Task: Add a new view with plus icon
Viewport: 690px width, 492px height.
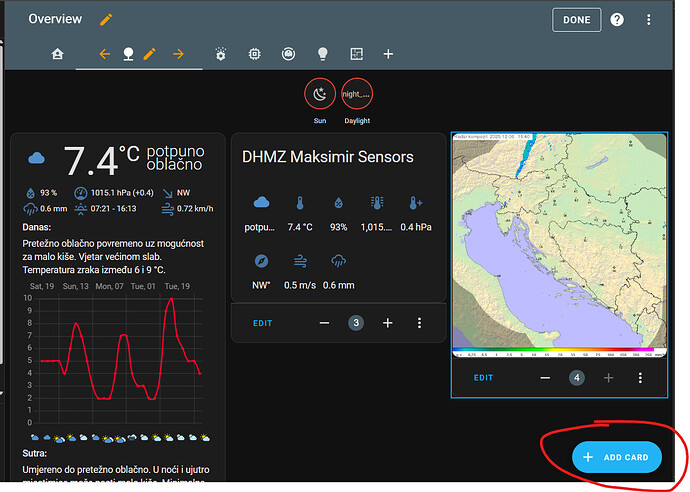Action: tap(388, 54)
